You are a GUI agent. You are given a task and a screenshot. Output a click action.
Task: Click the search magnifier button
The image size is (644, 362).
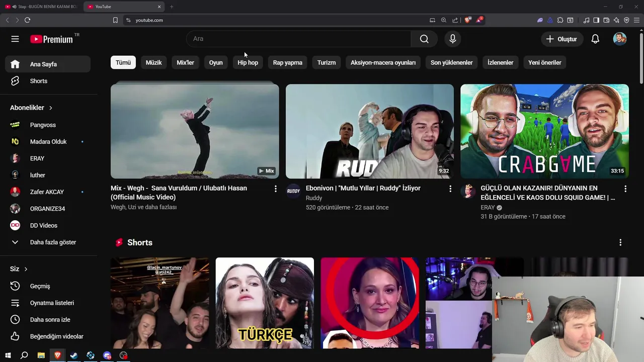[x=424, y=39]
